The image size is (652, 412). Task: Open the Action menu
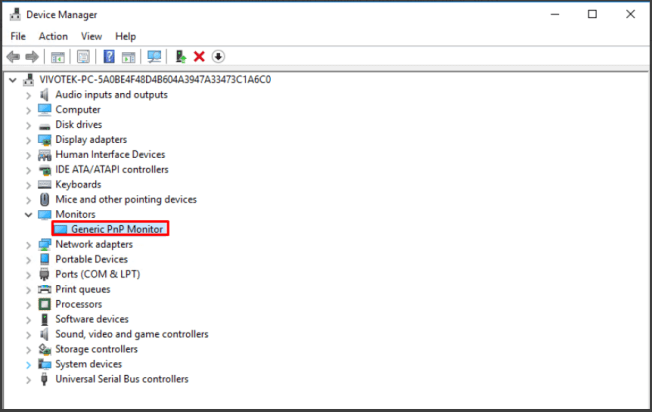pyautogui.click(x=53, y=36)
